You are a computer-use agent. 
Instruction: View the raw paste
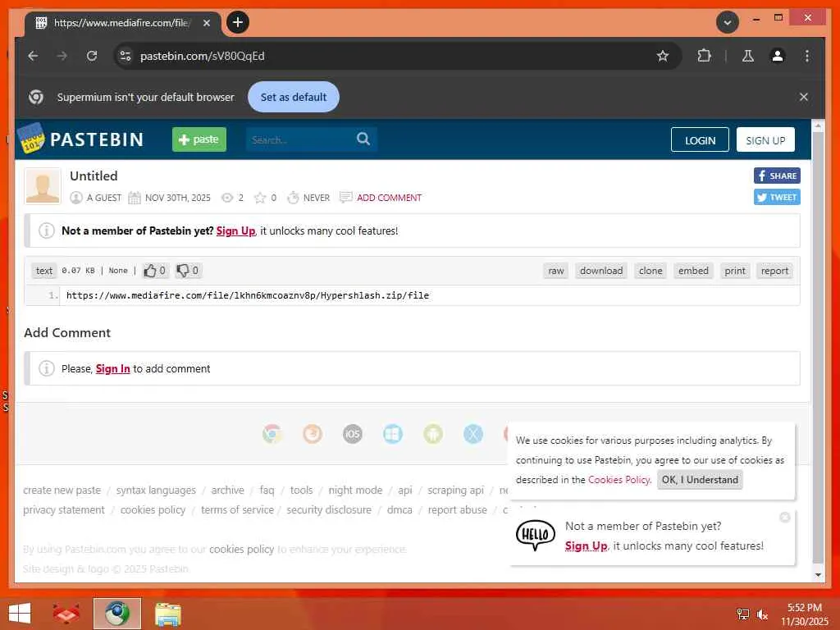555,271
